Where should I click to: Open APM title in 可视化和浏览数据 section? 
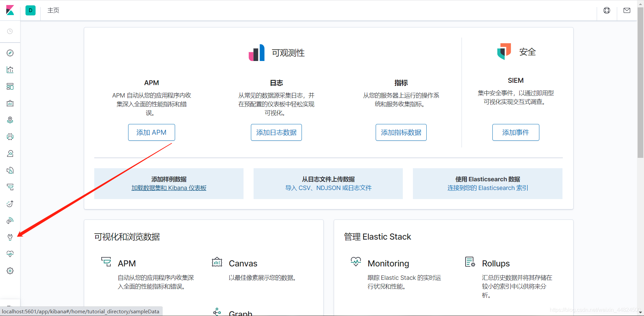(x=127, y=263)
